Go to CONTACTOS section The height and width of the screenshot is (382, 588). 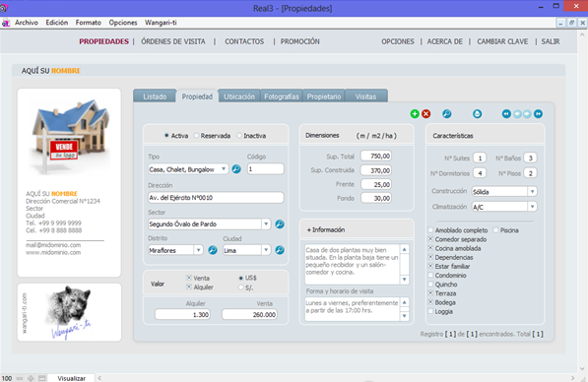(244, 41)
